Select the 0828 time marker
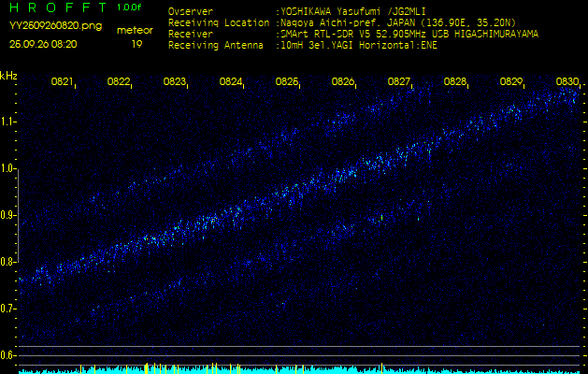The width and height of the screenshot is (588, 374). [455, 82]
